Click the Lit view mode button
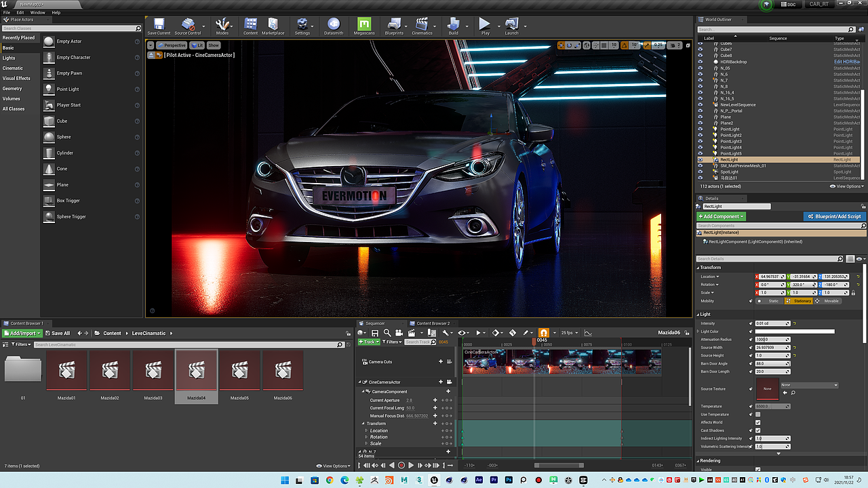Image resolution: width=868 pixels, height=488 pixels. click(x=196, y=45)
